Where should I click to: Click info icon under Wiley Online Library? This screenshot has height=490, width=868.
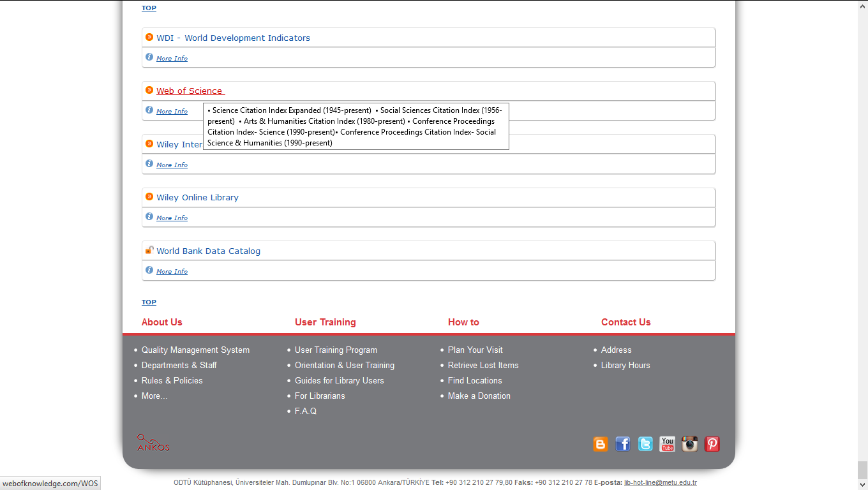(x=149, y=217)
